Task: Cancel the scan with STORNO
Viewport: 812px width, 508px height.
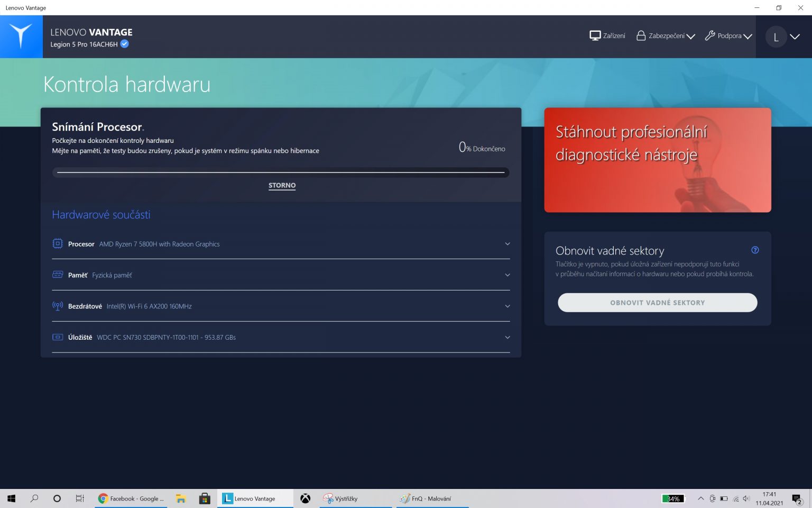Action: coord(282,185)
